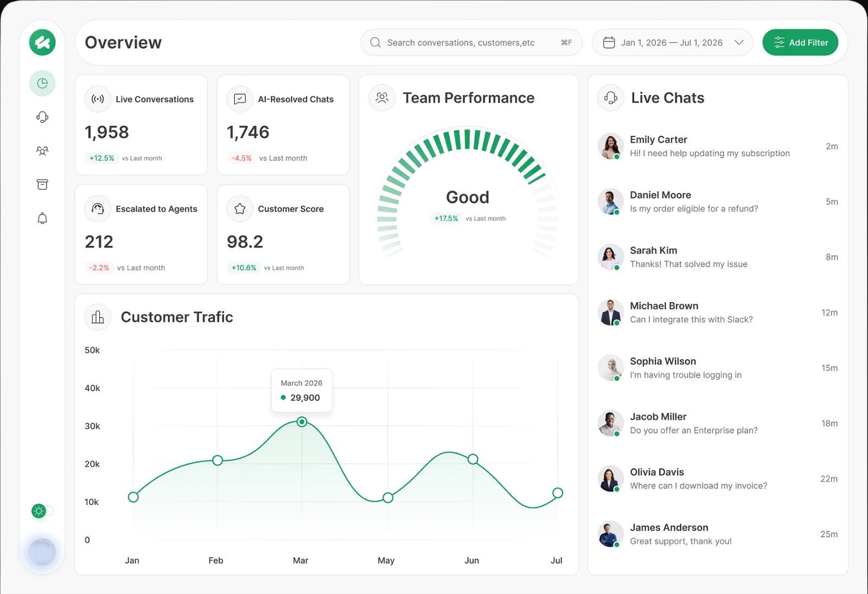Open Olivia Davis's invoice chat
The height and width of the screenshot is (594, 868).
tap(718, 479)
